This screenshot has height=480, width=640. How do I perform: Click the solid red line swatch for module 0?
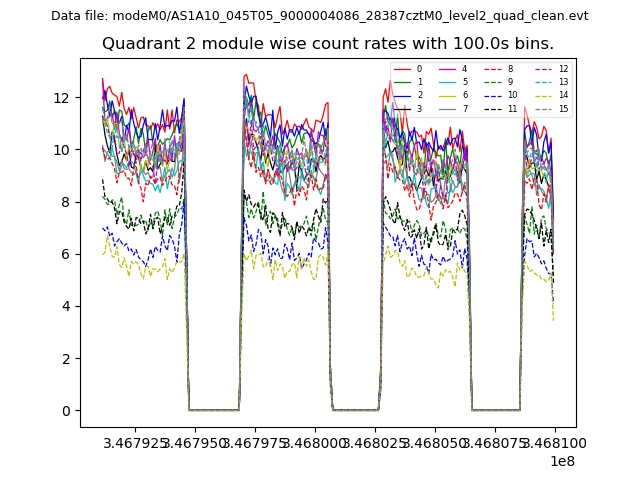coord(401,69)
